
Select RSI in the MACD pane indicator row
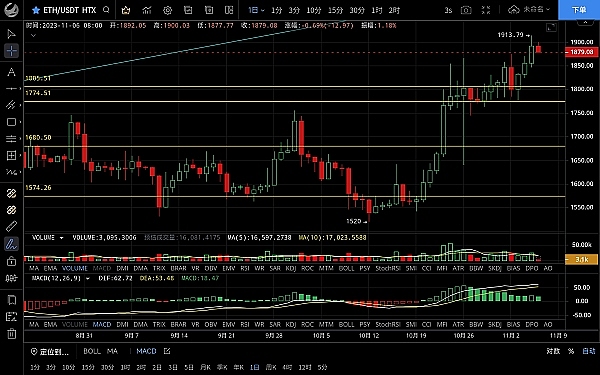tap(245, 324)
